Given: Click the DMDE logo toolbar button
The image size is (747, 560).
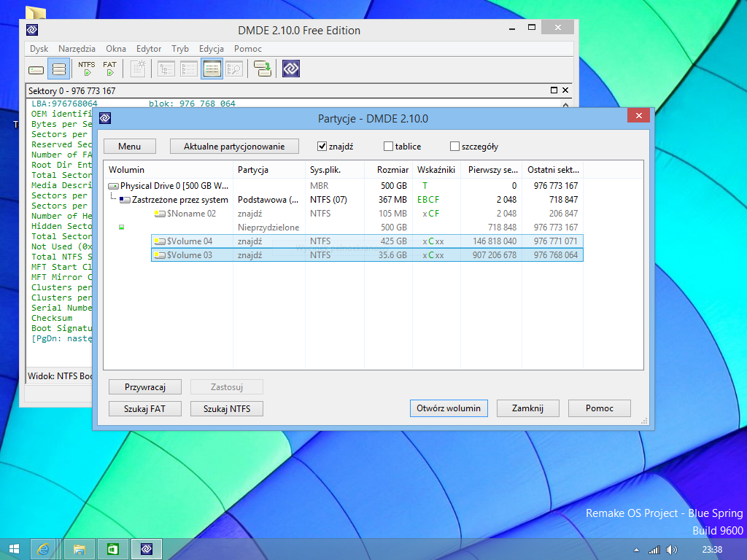Looking at the screenshot, I should tap(290, 69).
